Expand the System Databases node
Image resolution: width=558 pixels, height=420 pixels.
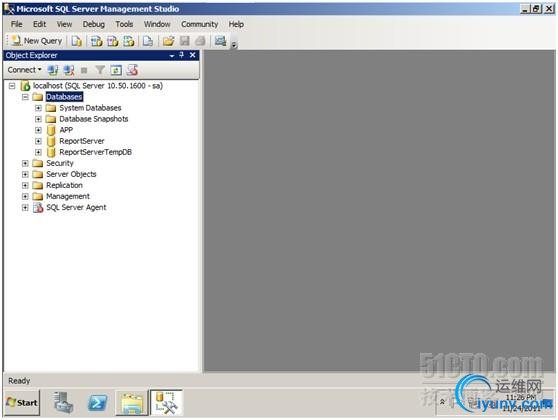pos(38,108)
